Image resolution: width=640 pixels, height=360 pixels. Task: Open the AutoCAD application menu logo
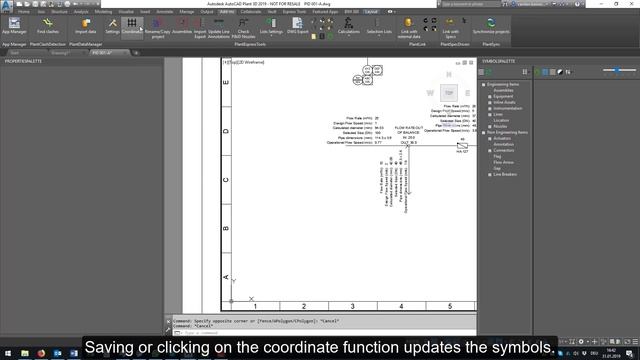[7, 6]
